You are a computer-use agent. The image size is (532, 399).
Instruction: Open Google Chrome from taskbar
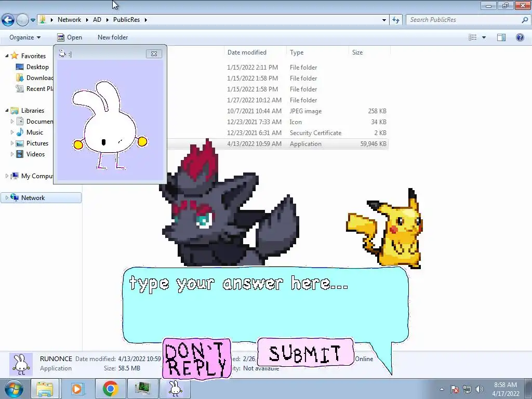tap(110, 389)
